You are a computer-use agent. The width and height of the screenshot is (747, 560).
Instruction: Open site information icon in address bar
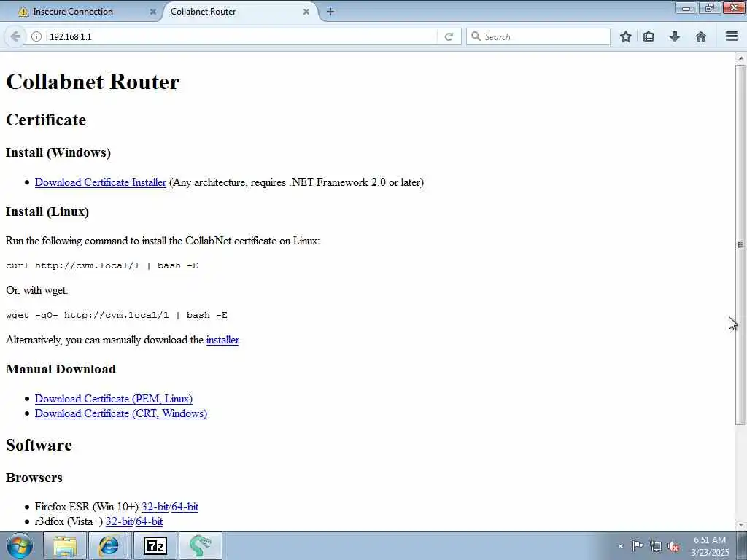tap(36, 36)
